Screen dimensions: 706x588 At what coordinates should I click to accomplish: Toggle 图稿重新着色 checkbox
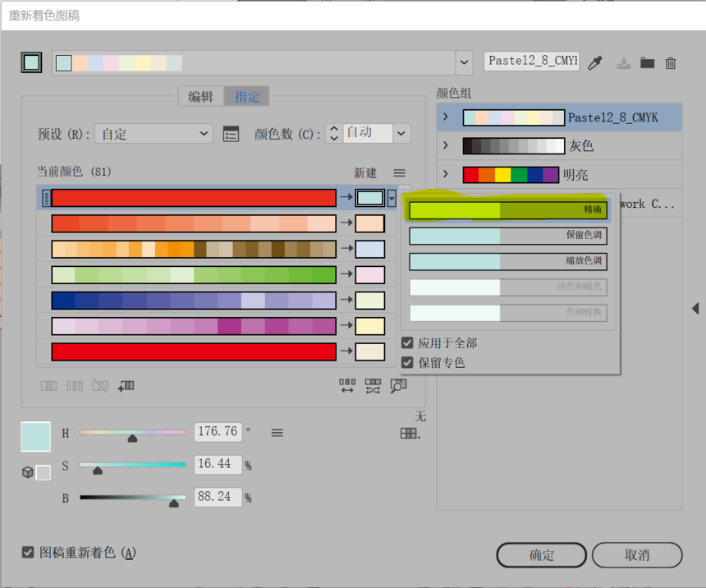coord(28,553)
